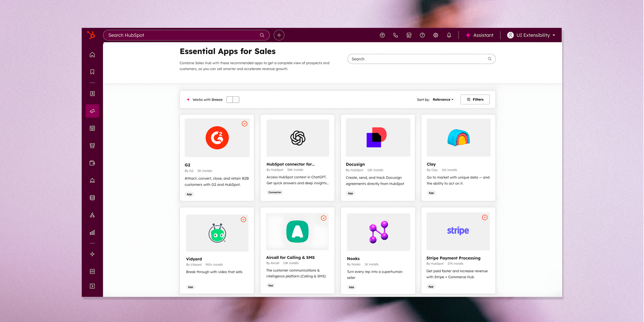The width and height of the screenshot is (644, 322).
Task: Click the Filters button
Action: point(475,100)
